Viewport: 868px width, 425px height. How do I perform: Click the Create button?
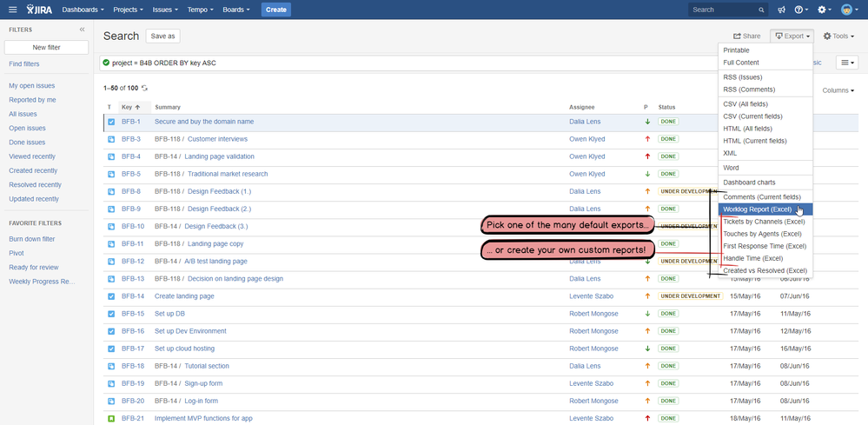click(x=275, y=10)
